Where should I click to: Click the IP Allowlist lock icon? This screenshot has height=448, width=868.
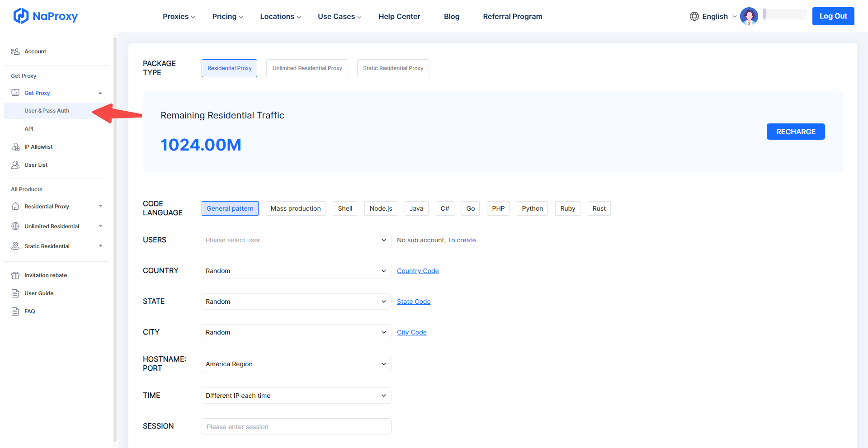(15, 147)
